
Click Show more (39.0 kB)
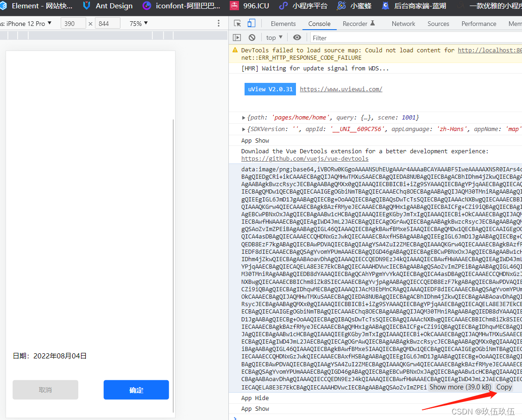pyautogui.click(x=460, y=387)
